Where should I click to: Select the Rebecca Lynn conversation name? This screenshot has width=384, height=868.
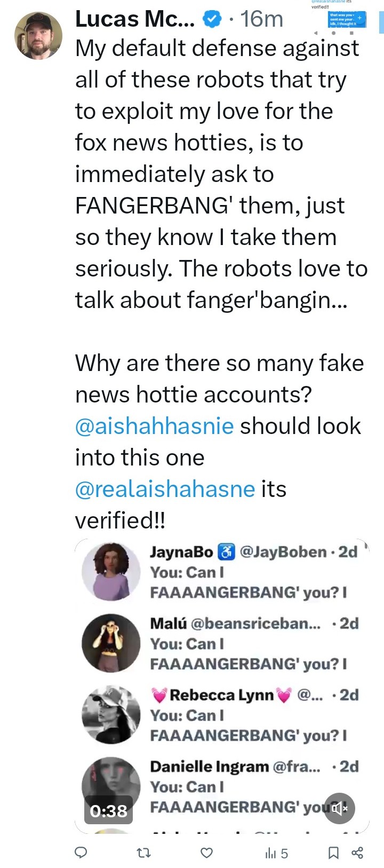[221, 695]
